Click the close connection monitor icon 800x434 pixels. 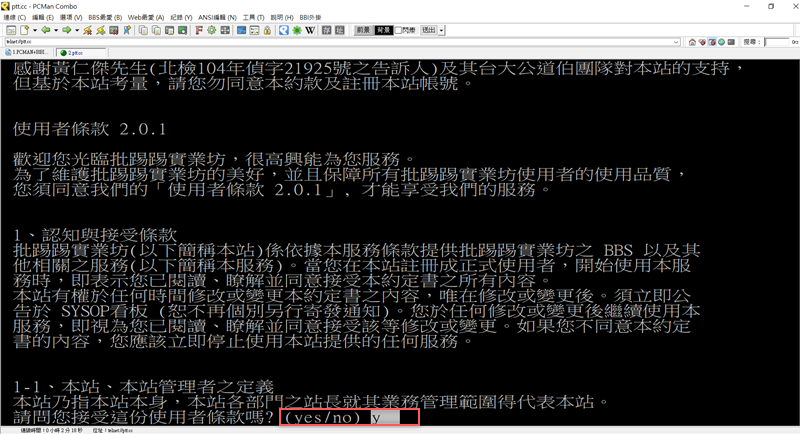click(114, 30)
